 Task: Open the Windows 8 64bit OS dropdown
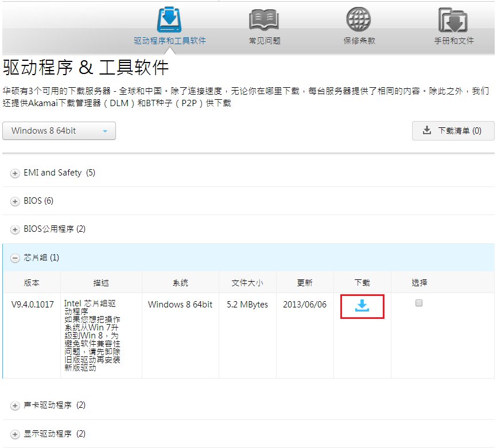click(59, 131)
